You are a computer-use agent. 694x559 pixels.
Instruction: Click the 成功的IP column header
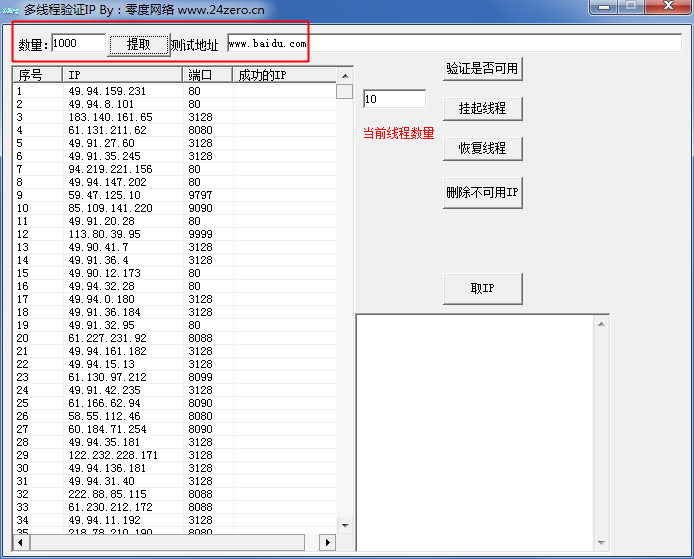(284, 75)
